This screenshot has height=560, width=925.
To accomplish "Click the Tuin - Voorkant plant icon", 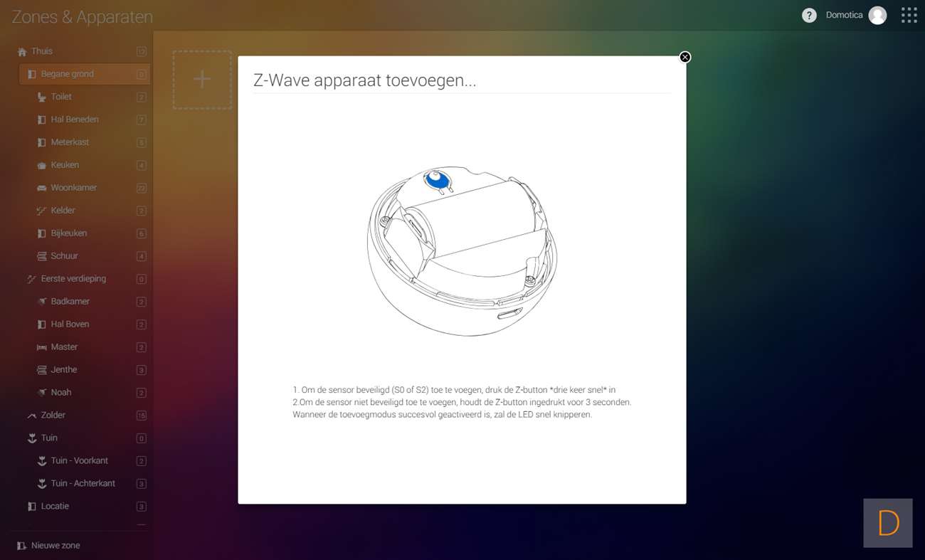I will click(x=41, y=461).
